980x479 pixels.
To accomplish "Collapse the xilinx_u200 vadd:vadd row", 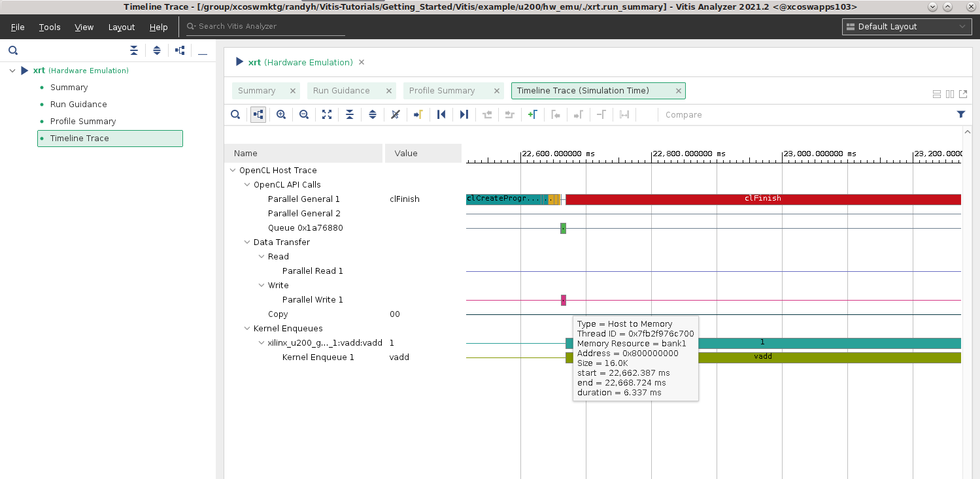I will [262, 342].
